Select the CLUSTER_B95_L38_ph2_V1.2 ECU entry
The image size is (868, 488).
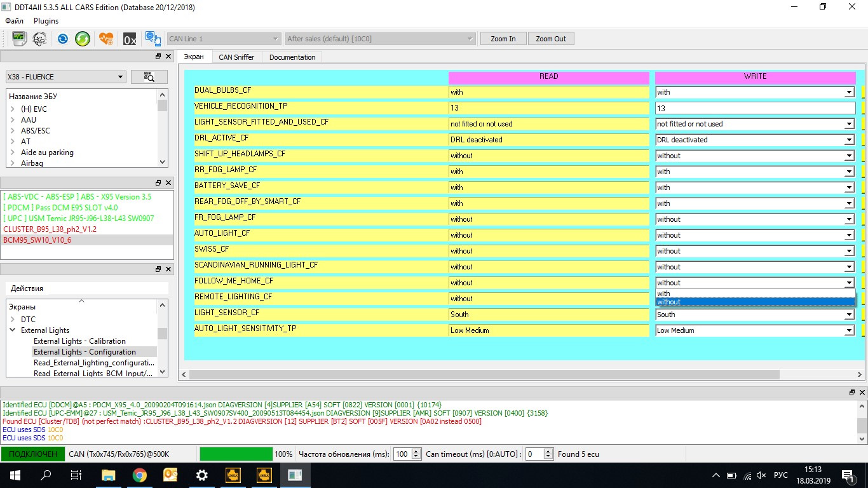point(50,229)
